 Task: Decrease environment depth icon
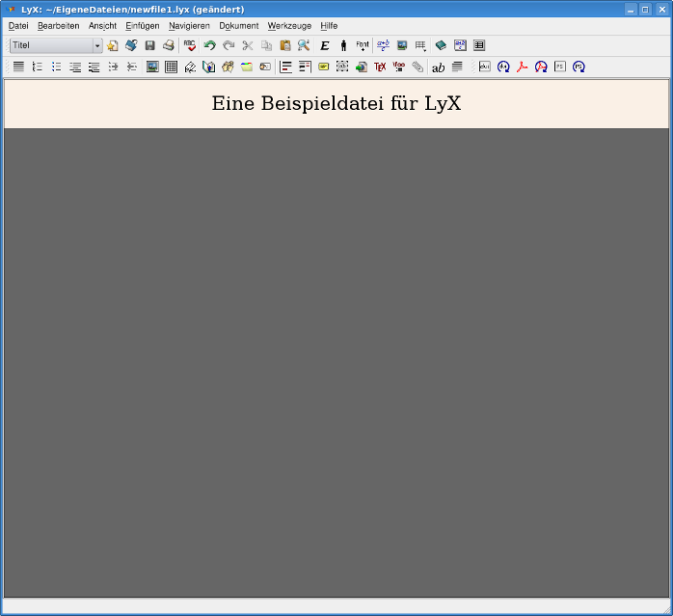coord(132,67)
